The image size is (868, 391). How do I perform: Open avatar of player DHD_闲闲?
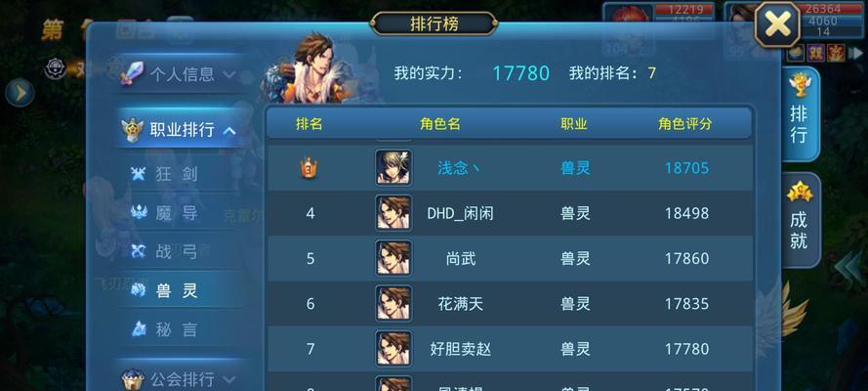pos(393,213)
